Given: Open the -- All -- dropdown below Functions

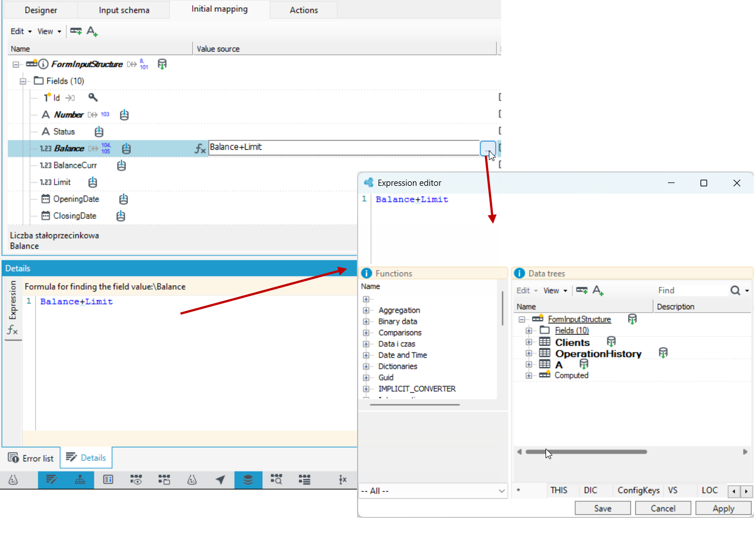Looking at the screenshot, I should (433, 491).
